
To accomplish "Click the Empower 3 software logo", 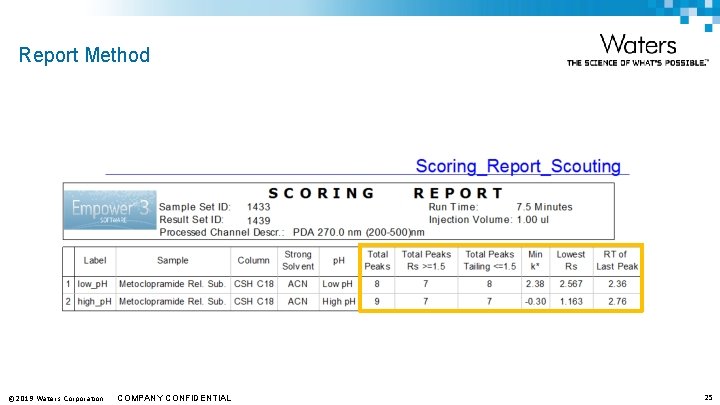I will tap(110, 210).
